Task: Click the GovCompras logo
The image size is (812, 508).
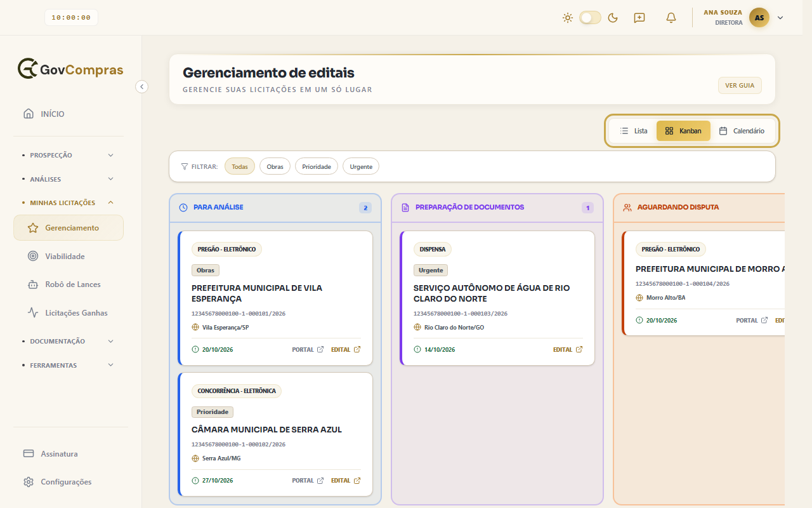Action: (70, 69)
